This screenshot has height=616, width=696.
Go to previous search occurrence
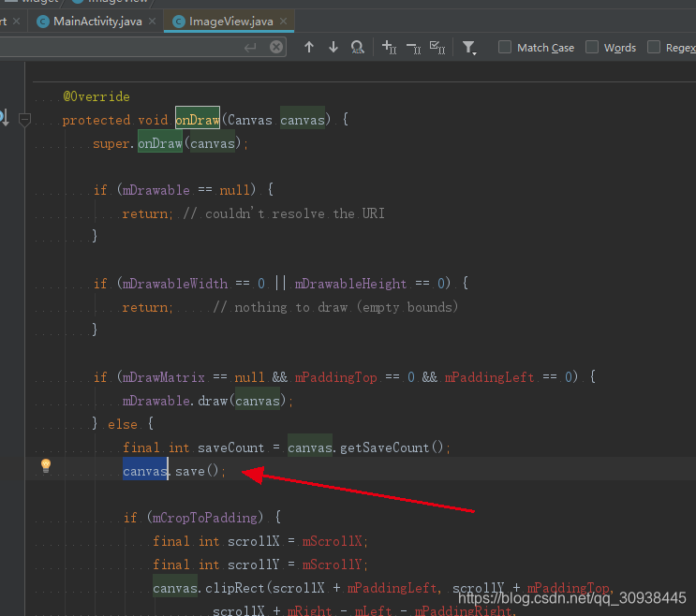[309, 47]
